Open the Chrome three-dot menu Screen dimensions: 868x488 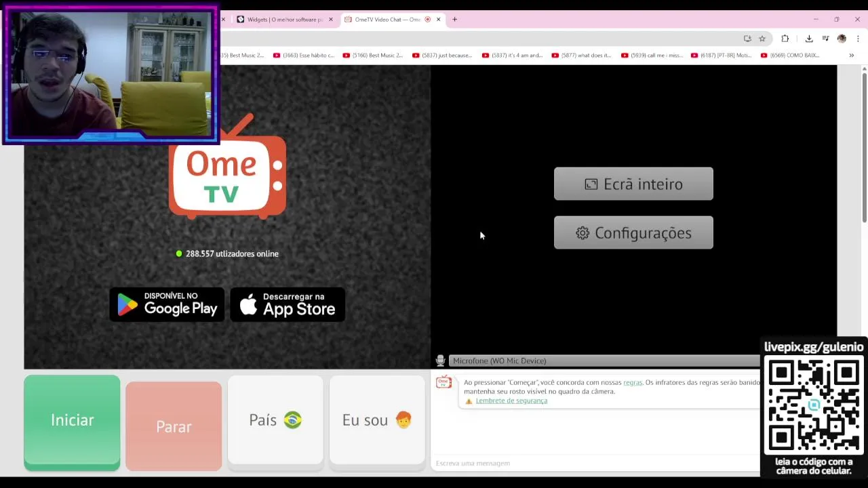tap(858, 39)
